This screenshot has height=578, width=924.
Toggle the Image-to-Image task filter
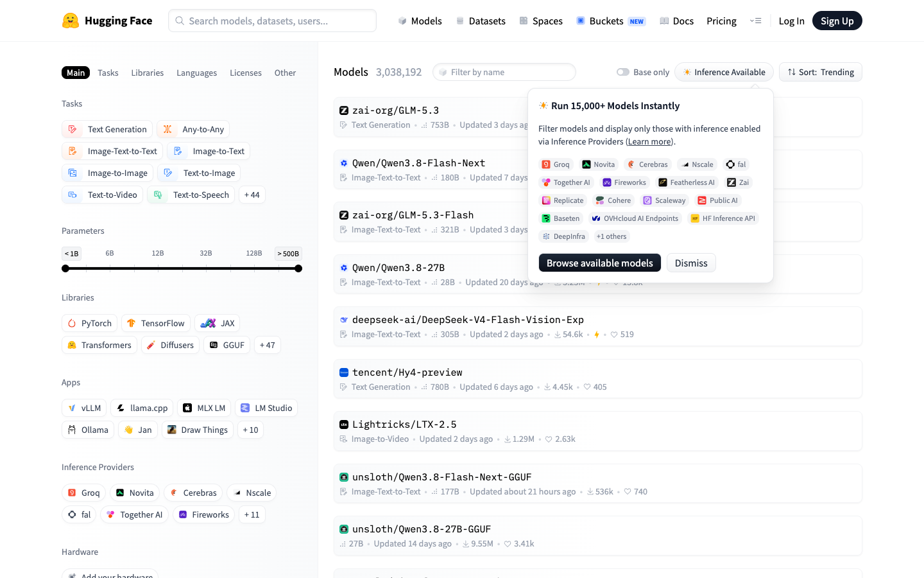pyautogui.click(x=107, y=173)
